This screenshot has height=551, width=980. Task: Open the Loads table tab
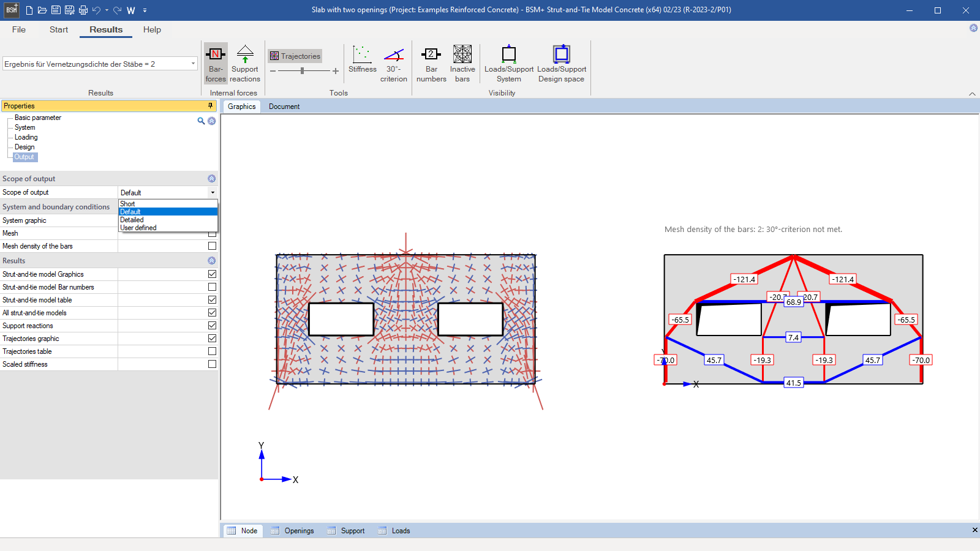(394, 531)
